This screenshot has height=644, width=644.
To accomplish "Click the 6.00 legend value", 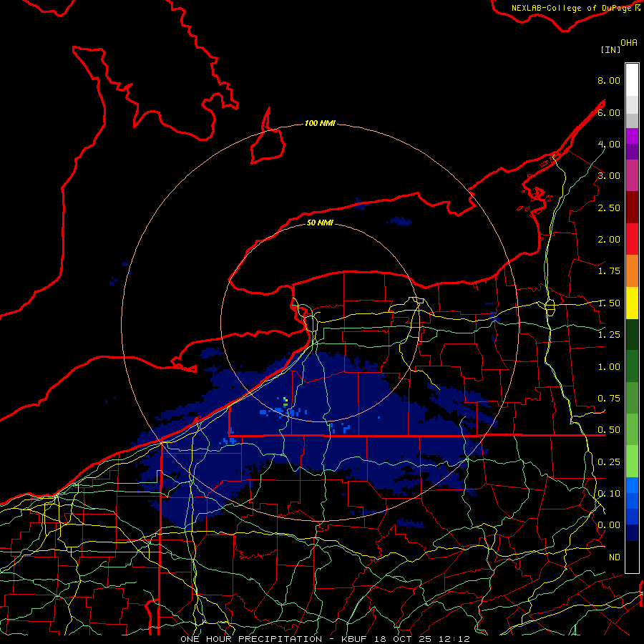I will [609, 112].
